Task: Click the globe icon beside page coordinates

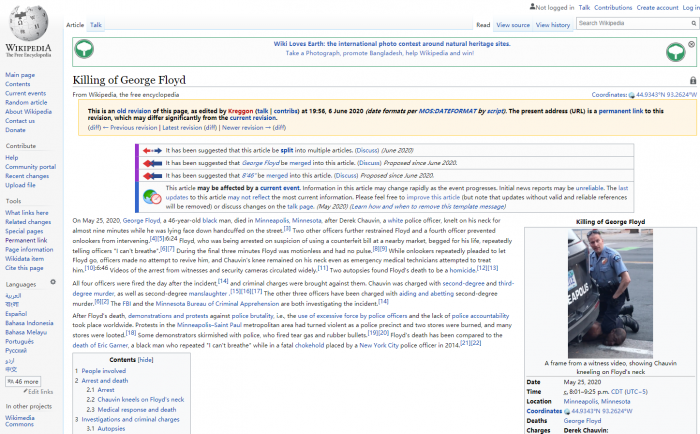Action: 631,95
